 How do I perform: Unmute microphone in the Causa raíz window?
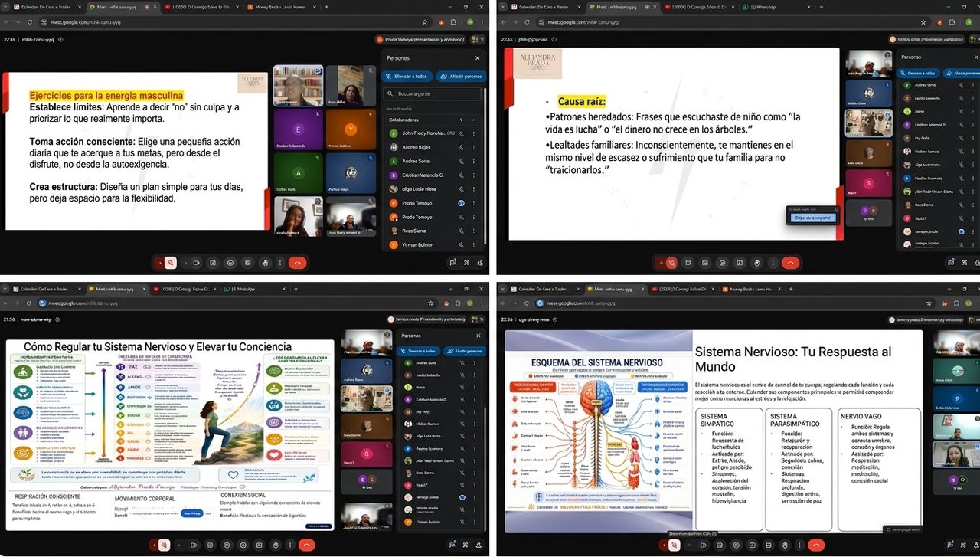click(x=671, y=263)
